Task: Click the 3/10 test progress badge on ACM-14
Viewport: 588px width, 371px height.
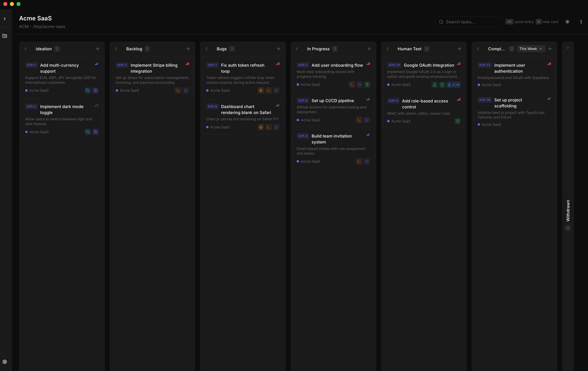Action: point(453,85)
